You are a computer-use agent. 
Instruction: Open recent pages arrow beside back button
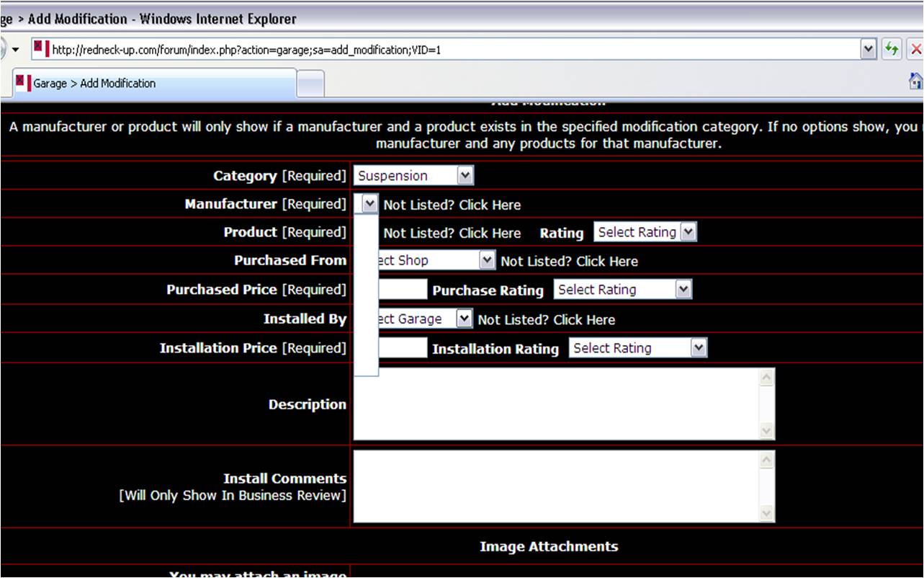click(x=15, y=50)
